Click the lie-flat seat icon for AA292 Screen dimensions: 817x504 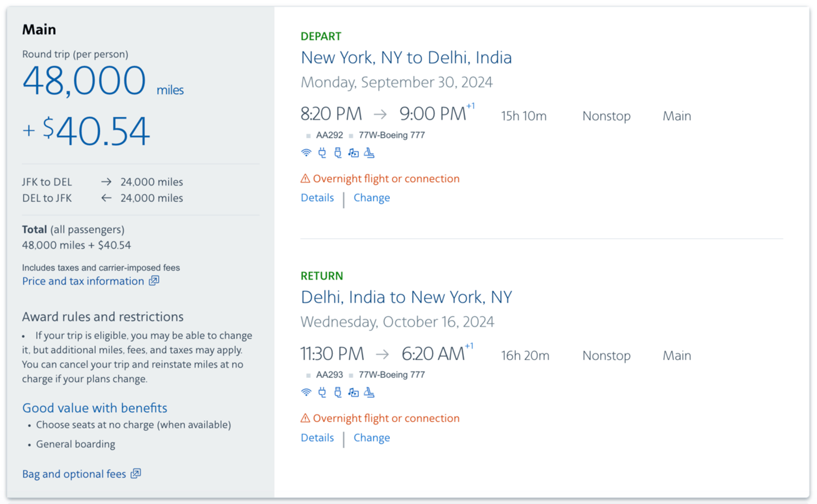pos(369,153)
